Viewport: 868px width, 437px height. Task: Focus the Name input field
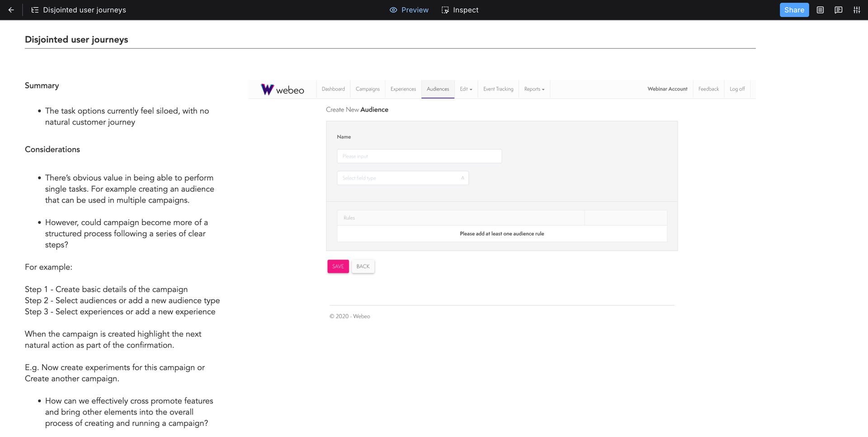[x=419, y=156]
